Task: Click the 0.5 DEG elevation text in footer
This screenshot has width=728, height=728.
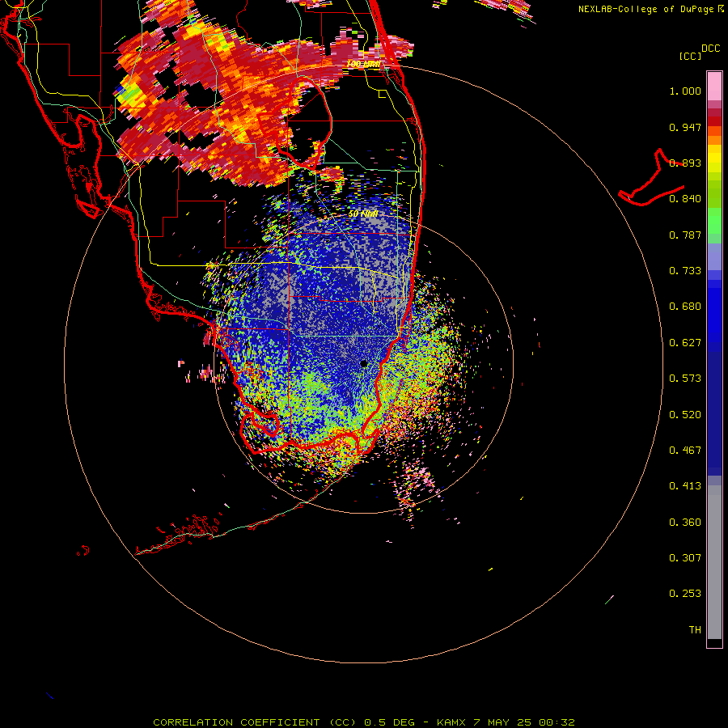Action: [390, 722]
